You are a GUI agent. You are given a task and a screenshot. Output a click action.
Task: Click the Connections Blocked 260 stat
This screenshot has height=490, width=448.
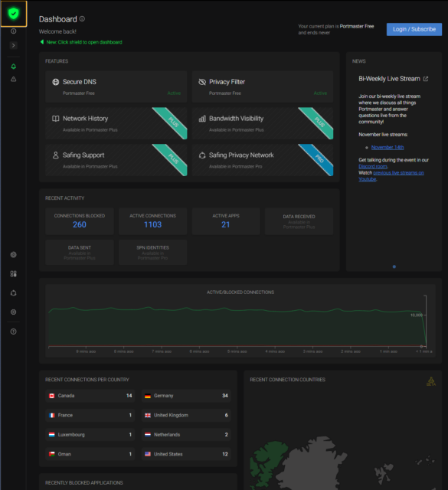pyautogui.click(x=80, y=221)
